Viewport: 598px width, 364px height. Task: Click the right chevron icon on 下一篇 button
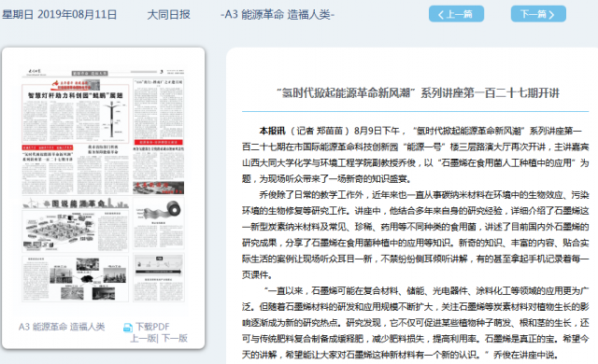(x=551, y=15)
